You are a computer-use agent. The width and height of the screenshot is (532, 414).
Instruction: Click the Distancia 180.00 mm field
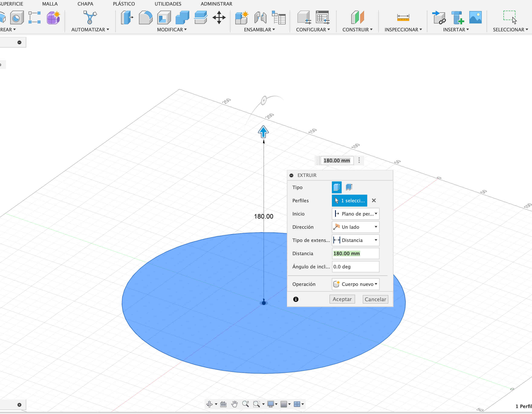point(356,254)
